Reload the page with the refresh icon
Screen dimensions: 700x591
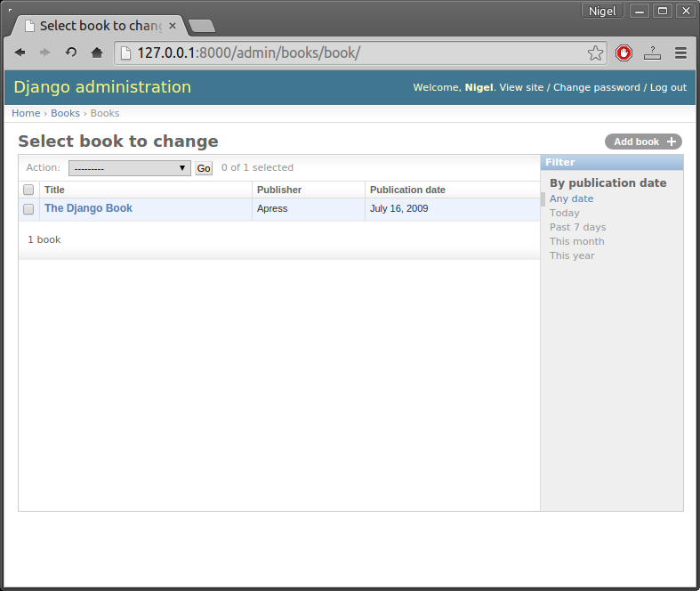(x=70, y=53)
